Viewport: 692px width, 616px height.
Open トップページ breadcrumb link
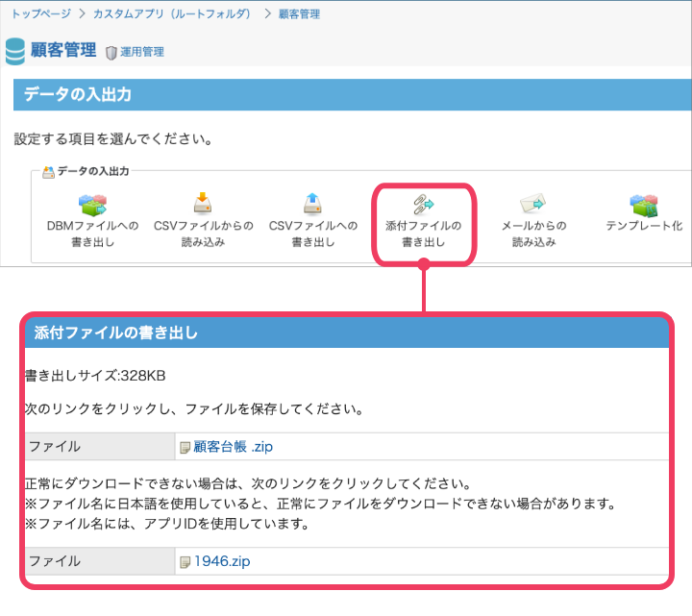click(41, 14)
